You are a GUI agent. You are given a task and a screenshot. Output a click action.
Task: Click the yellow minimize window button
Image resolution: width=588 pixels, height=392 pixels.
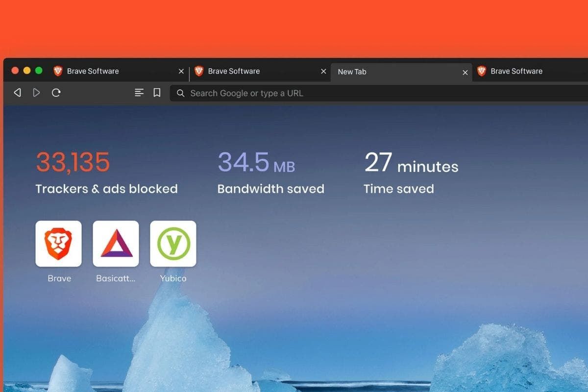[x=27, y=71]
